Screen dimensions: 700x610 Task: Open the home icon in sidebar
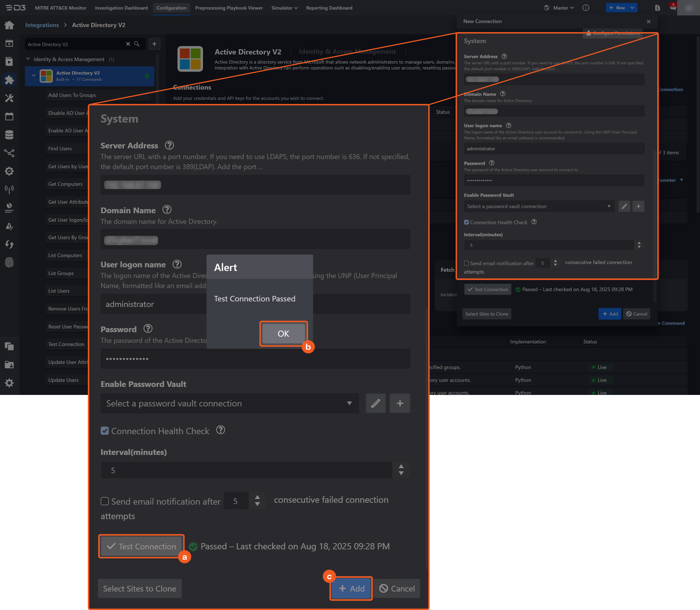point(9,25)
